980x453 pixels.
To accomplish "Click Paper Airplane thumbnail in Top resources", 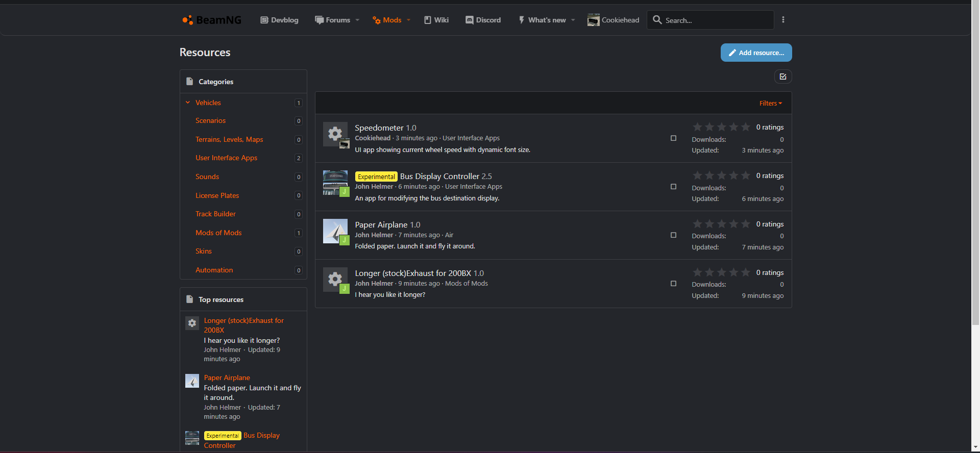I will [x=192, y=381].
